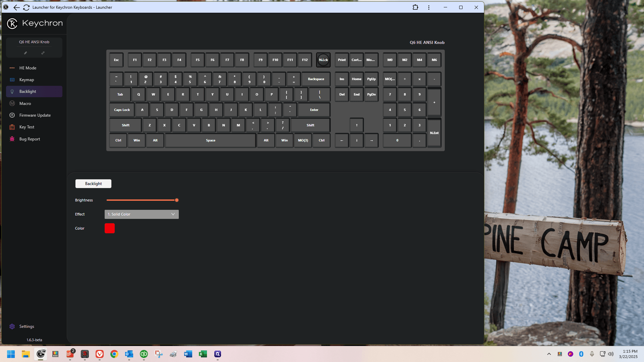Select the Q6 HE ANSI Knob device card
Screen dimensions: 644x362
(34, 47)
